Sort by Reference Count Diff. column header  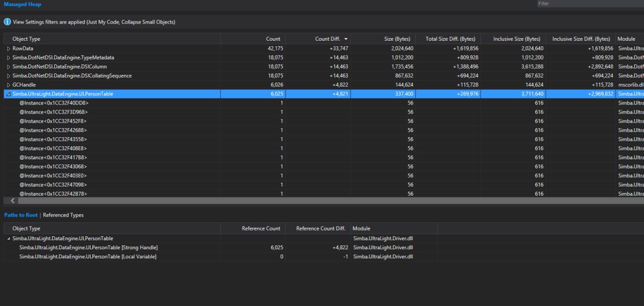click(x=318, y=228)
